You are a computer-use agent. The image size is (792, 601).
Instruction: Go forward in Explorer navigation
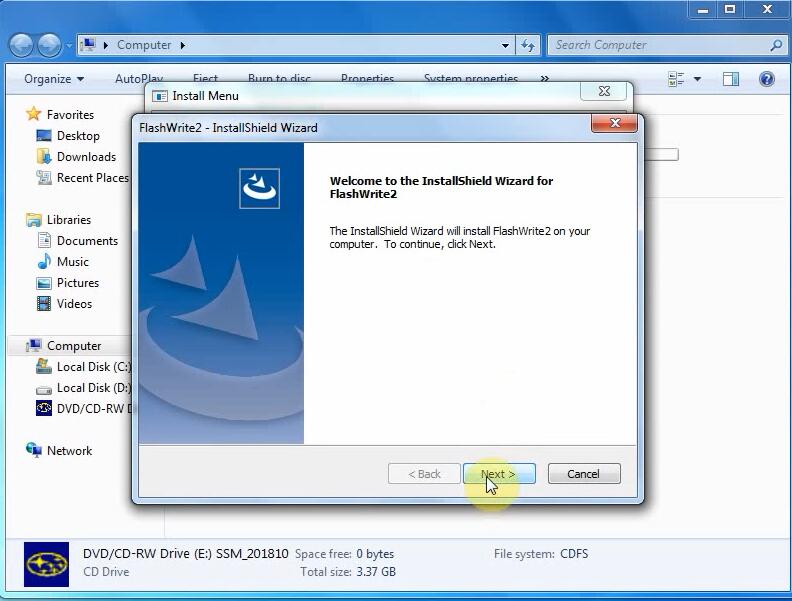point(49,45)
